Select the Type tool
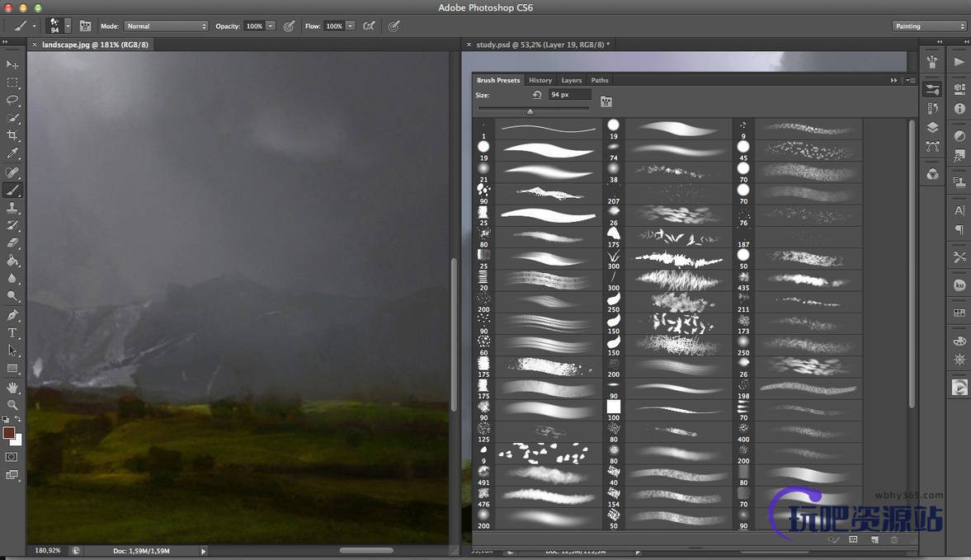 (12, 333)
